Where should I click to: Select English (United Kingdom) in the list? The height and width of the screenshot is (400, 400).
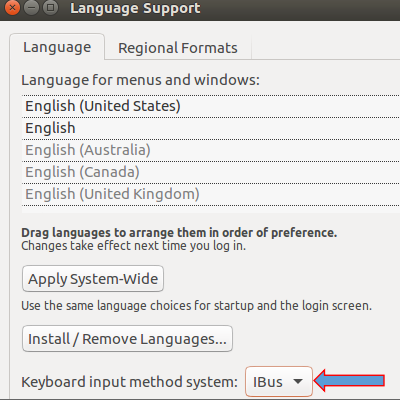point(211,194)
